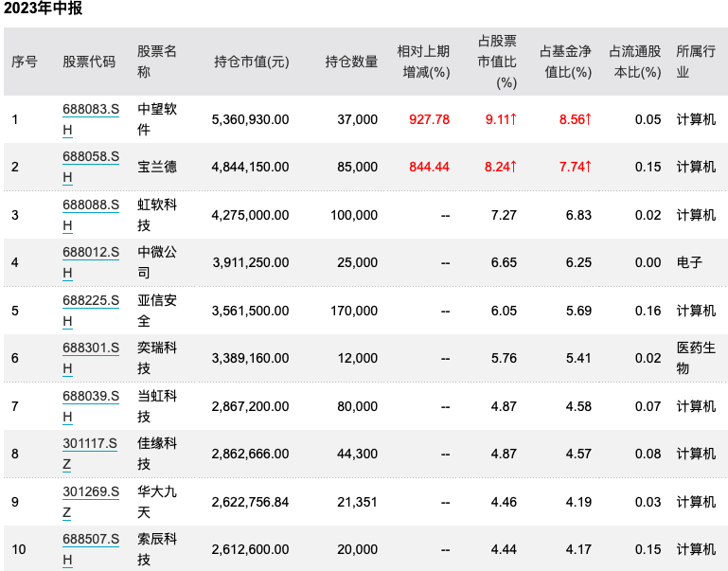
Task: Click market value 2,622,756.84
Action: click(x=250, y=502)
